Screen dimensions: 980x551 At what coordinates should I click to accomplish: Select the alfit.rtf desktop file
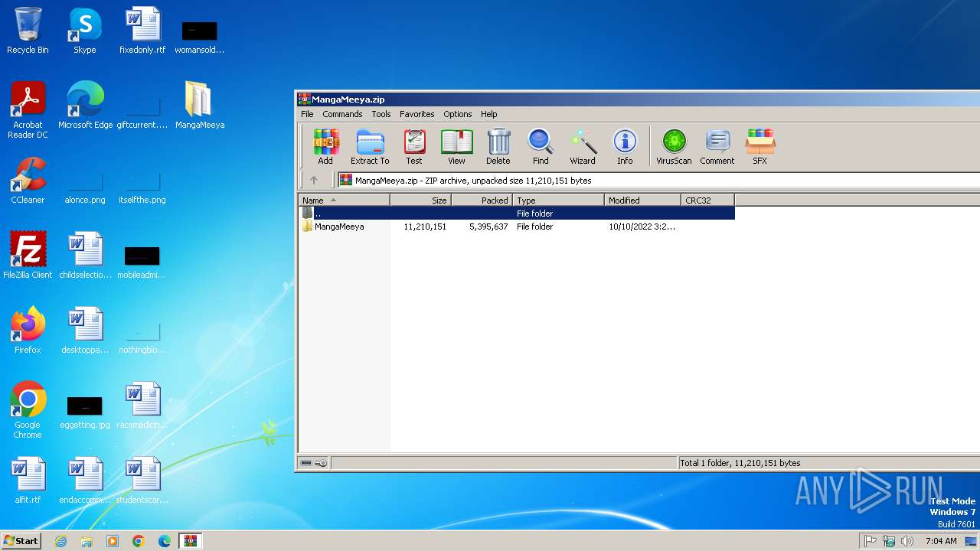pos(28,481)
